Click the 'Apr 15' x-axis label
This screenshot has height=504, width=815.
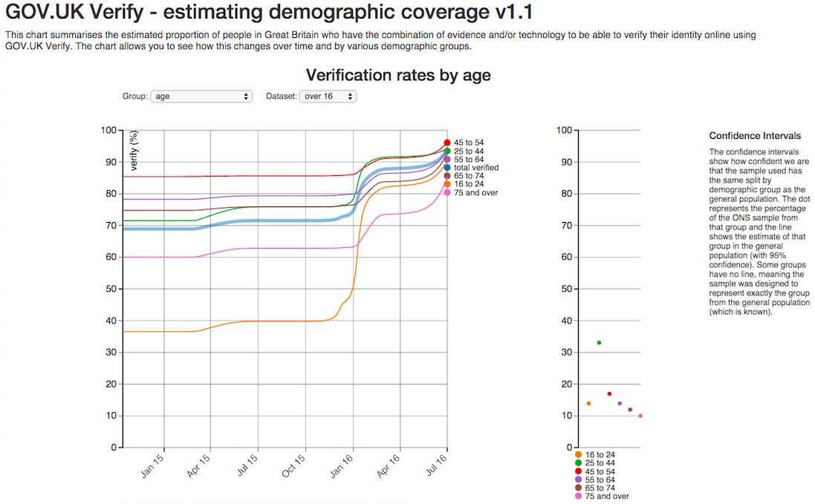tap(198, 465)
